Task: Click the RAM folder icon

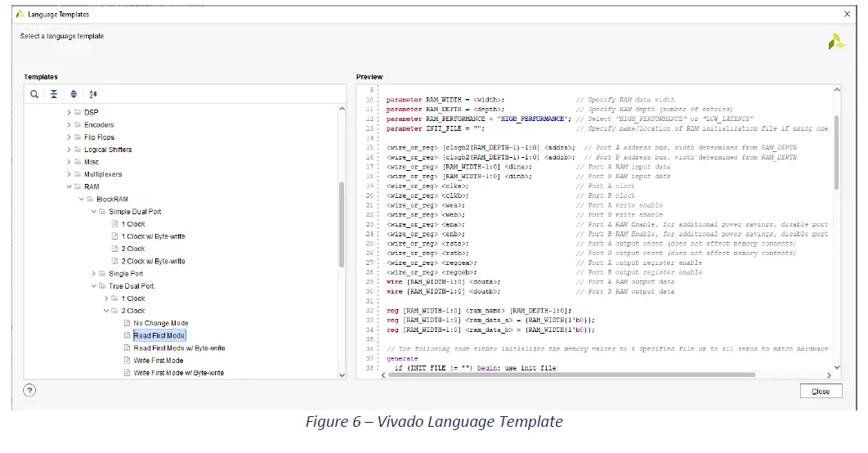Action: [x=78, y=186]
